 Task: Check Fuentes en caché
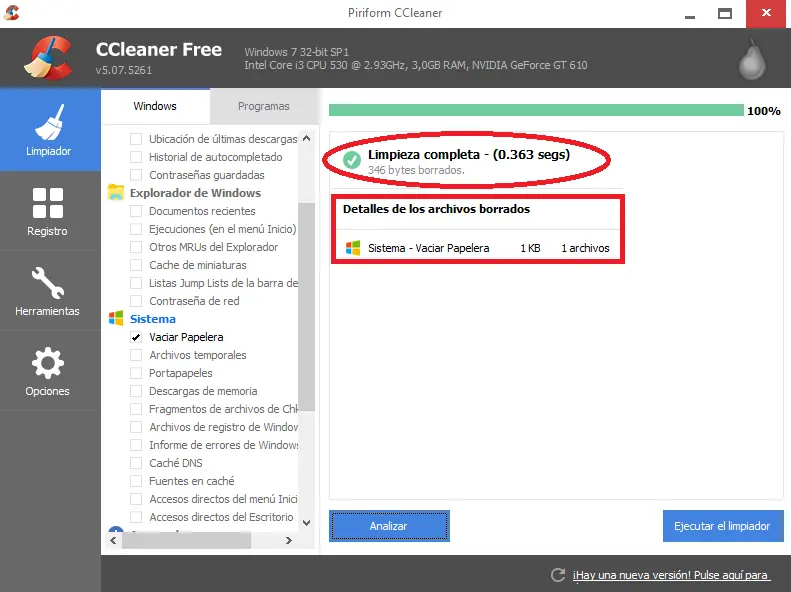coord(136,481)
